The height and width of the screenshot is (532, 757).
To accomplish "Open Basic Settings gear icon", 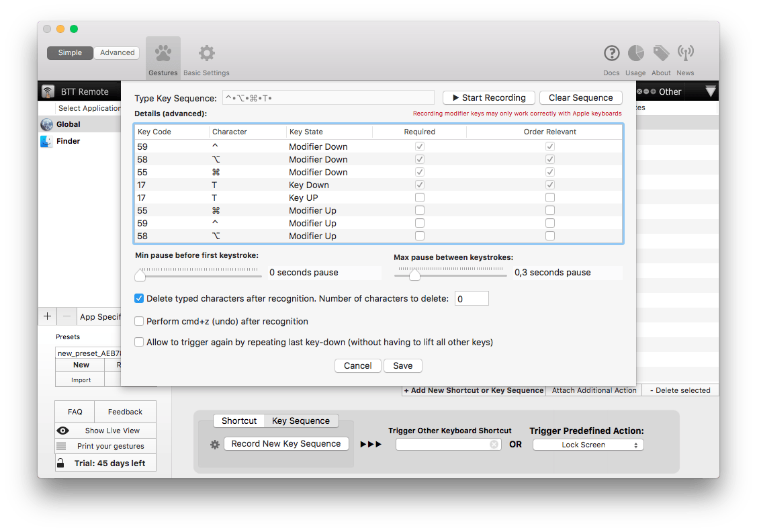I will pos(207,53).
